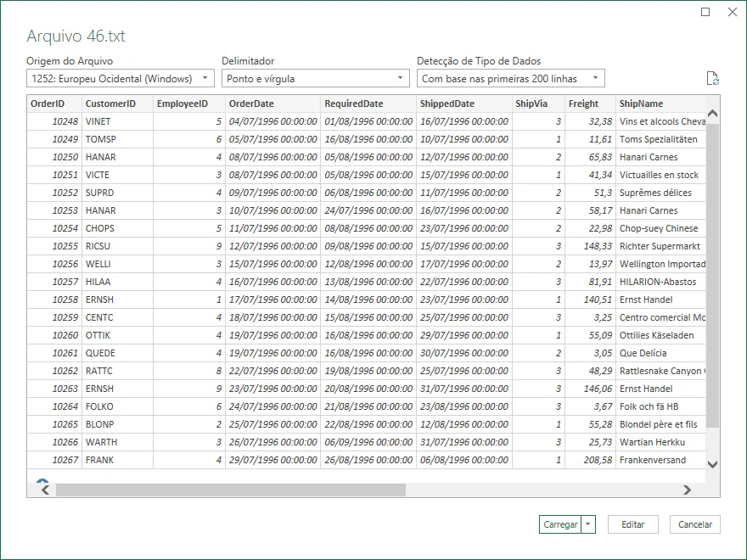The height and width of the screenshot is (560, 747).
Task: Click the vertical scrollbar thumb
Action: [x=713, y=275]
